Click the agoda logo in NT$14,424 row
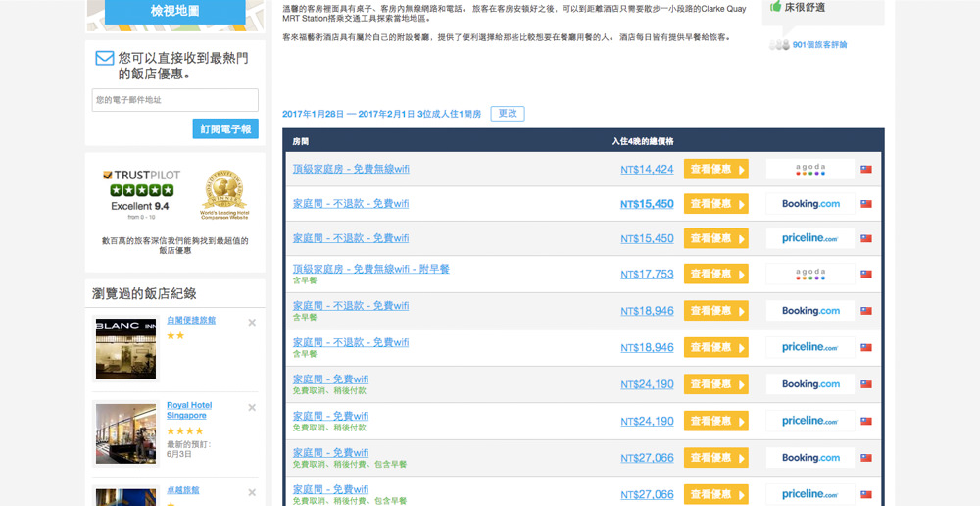980x506 pixels. pyautogui.click(x=810, y=169)
